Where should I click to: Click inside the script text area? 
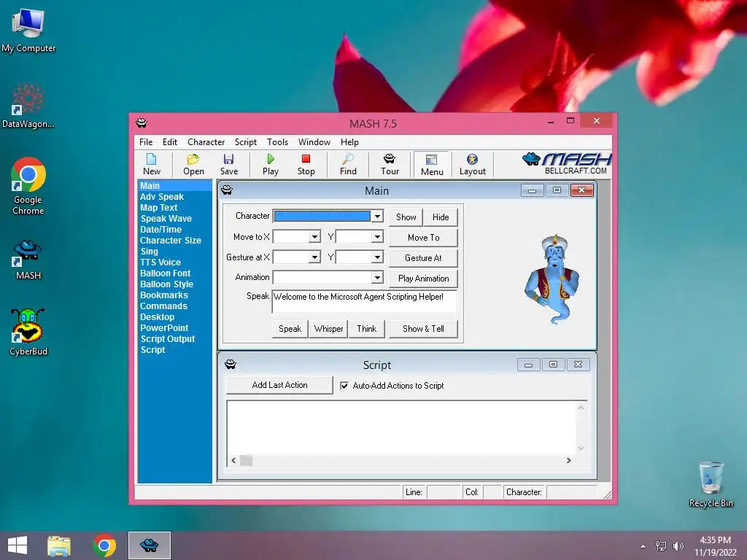point(401,427)
